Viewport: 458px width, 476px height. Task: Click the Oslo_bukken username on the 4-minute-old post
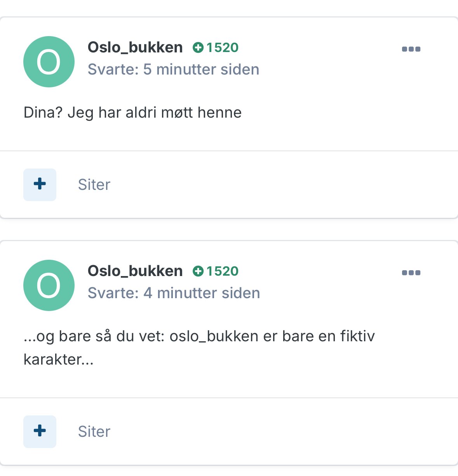(x=135, y=271)
